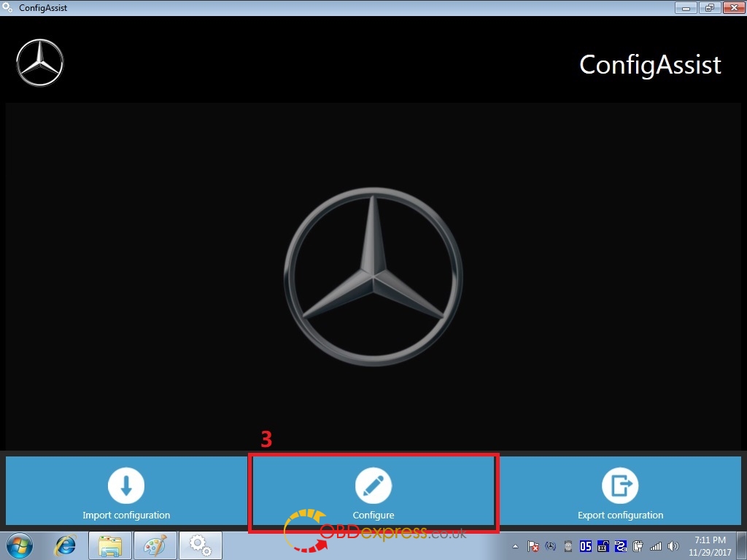The image size is (747, 560).
Task: Click the power plug tray icon
Action: [x=638, y=546]
